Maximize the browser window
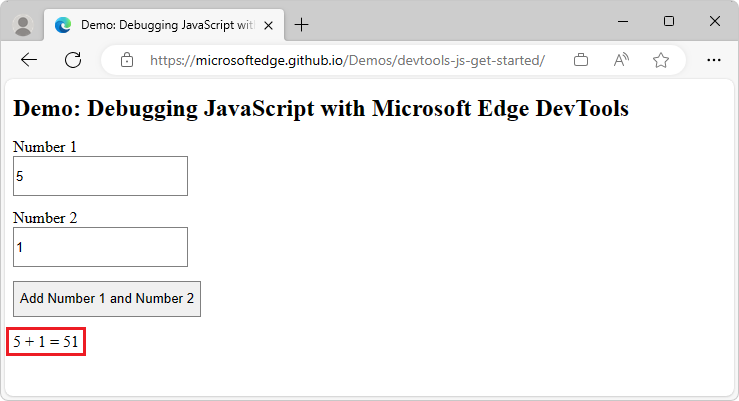Viewport: 739px width, 401px height. pyautogui.click(x=669, y=21)
